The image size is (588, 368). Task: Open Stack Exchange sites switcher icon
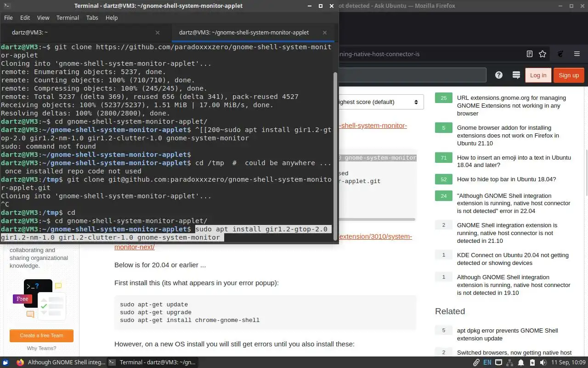[516, 75]
